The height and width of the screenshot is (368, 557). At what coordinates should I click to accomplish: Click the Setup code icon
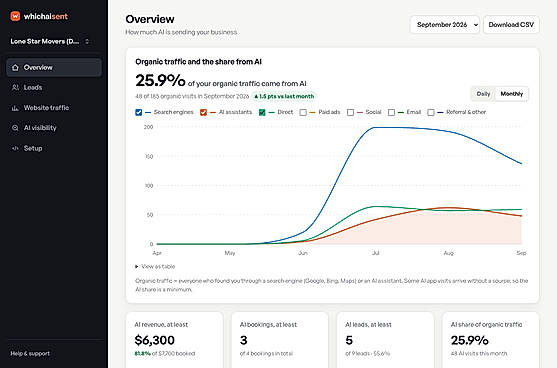[15, 148]
